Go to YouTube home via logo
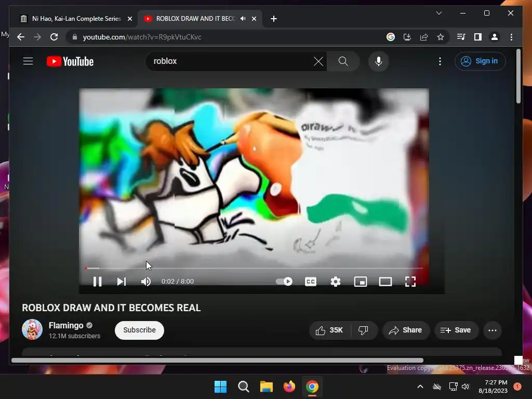The height and width of the screenshot is (399, 532). click(70, 61)
